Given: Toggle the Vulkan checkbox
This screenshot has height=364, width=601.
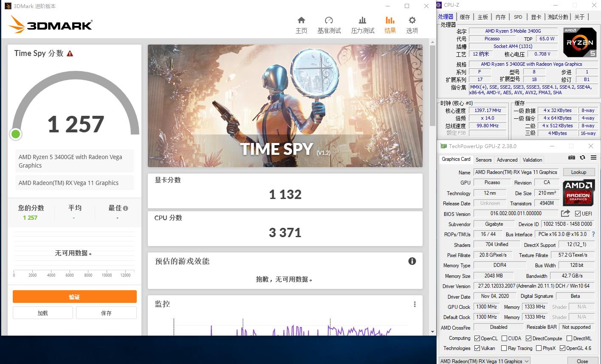Looking at the screenshot, I should (478, 348).
